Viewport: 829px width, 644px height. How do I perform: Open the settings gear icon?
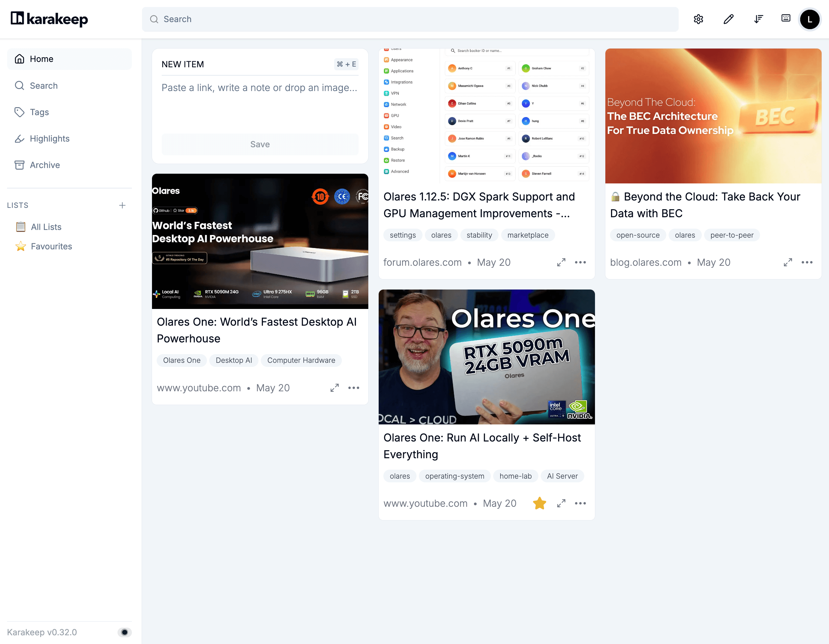point(698,19)
